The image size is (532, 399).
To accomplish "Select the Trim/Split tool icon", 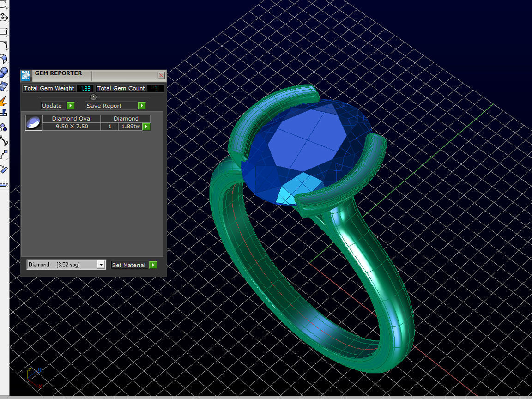I will 3,113.
